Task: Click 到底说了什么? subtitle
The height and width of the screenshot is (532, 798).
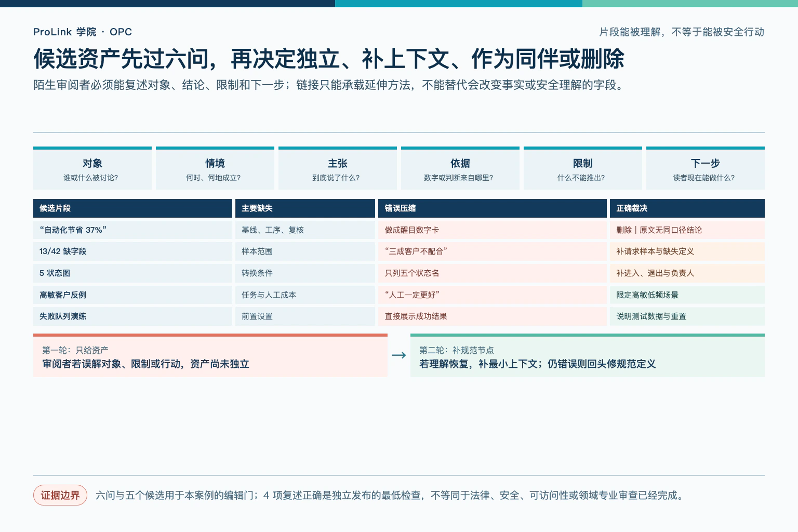Action: (x=336, y=178)
